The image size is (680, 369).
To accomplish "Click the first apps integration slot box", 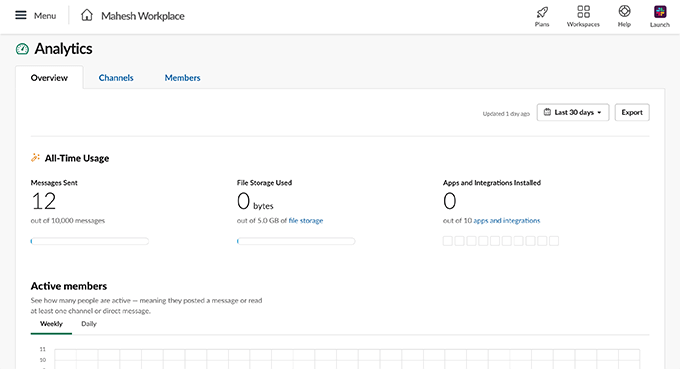I will [x=448, y=241].
